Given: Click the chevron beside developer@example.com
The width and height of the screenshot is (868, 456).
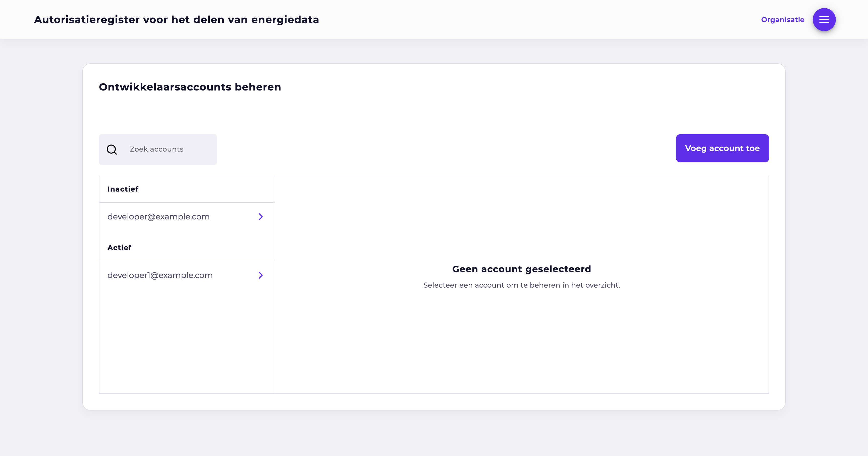Looking at the screenshot, I should click(x=260, y=216).
